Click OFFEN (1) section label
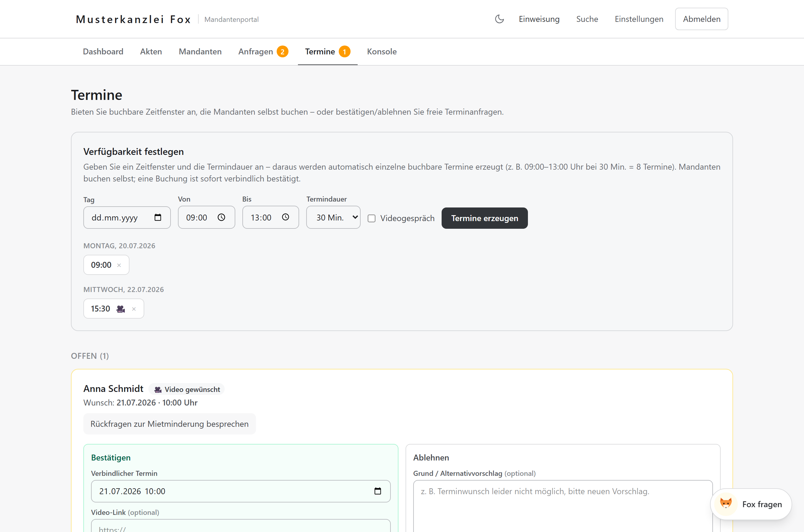This screenshot has height=532, width=804. click(90, 356)
